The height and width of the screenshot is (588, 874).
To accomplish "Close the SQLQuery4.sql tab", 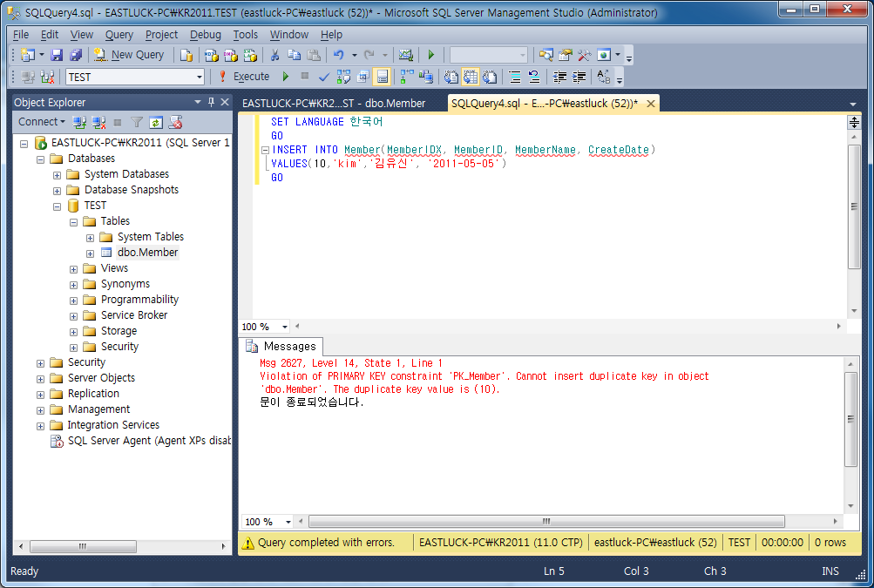I will point(650,104).
